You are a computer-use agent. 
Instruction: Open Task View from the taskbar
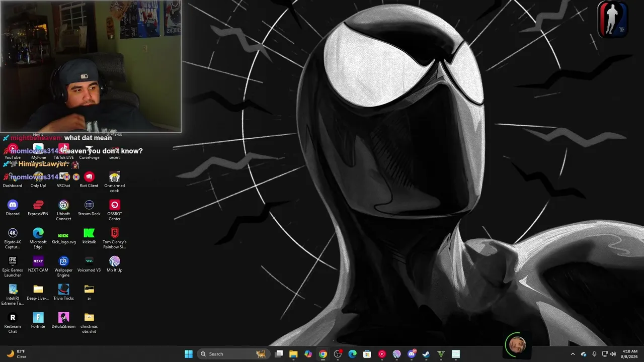point(279,354)
